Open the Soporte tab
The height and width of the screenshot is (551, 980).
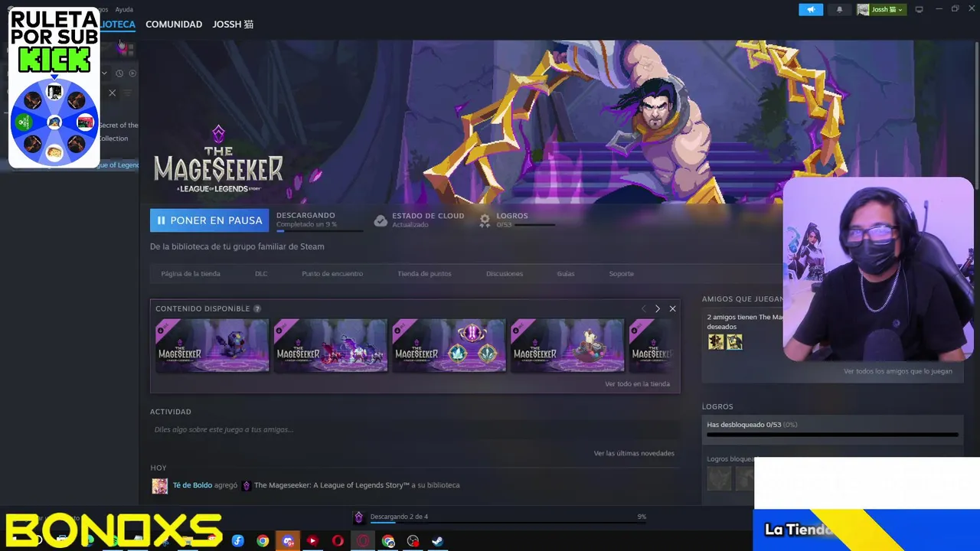point(622,273)
